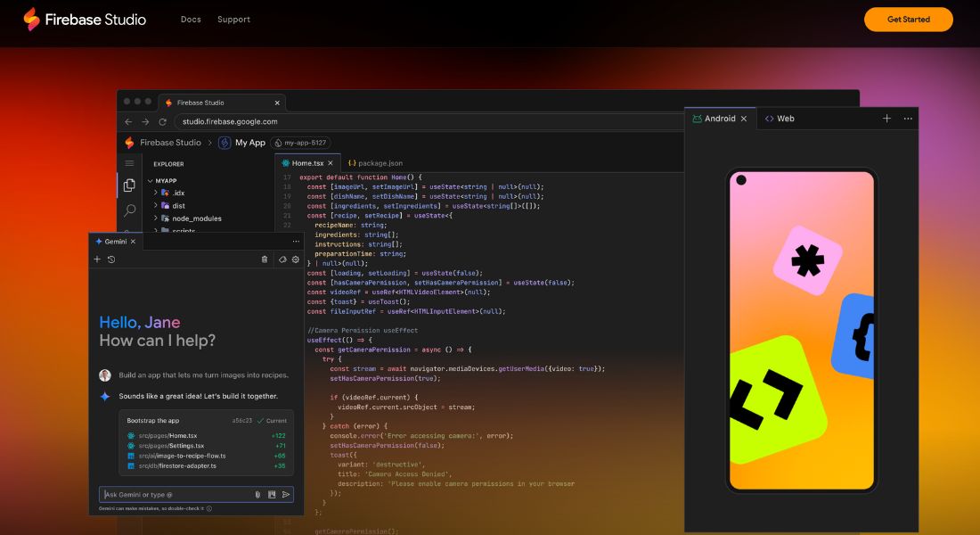Click the blue sparkle beside Gemini's reply
Viewport: 980px width, 535px height.
pos(105,396)
